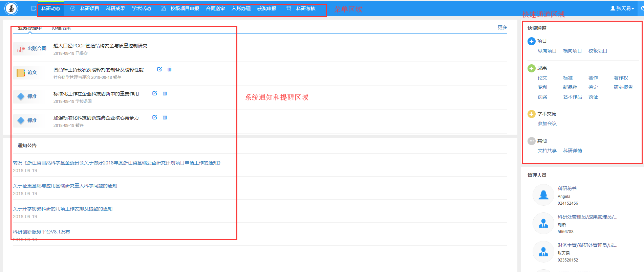This screenshot has height=272, width=644.
Task: Delete the 论文 entry using trash icon
Action: [x=170, y=69]
